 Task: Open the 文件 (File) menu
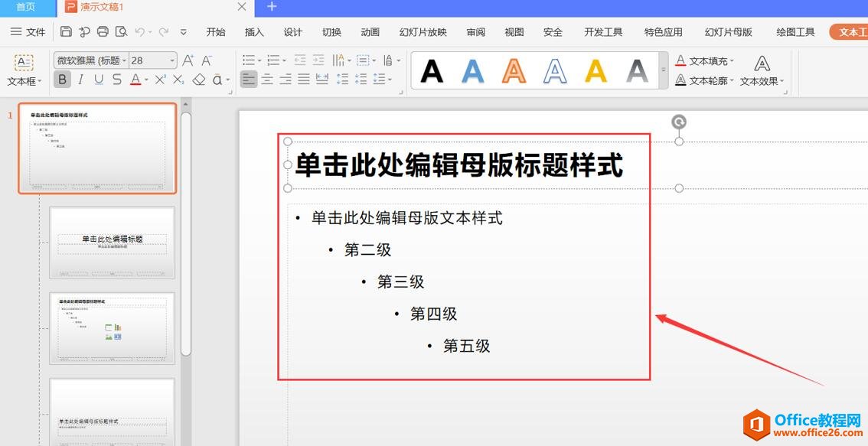(28, 32)
